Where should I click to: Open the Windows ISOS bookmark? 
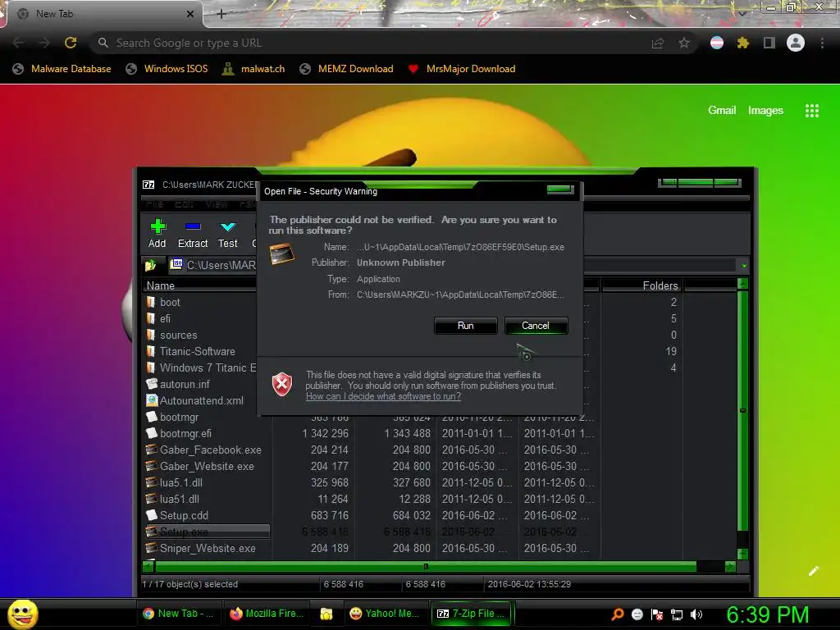[x=167, y=69]
